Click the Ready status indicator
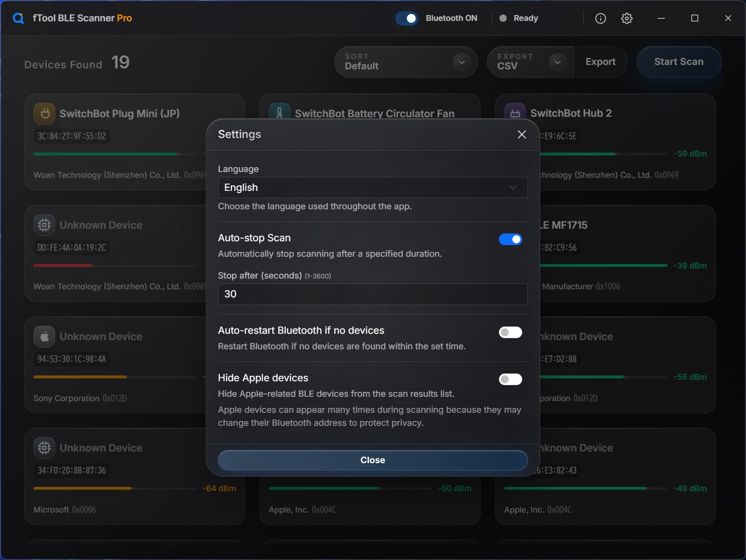 [519, 18]
